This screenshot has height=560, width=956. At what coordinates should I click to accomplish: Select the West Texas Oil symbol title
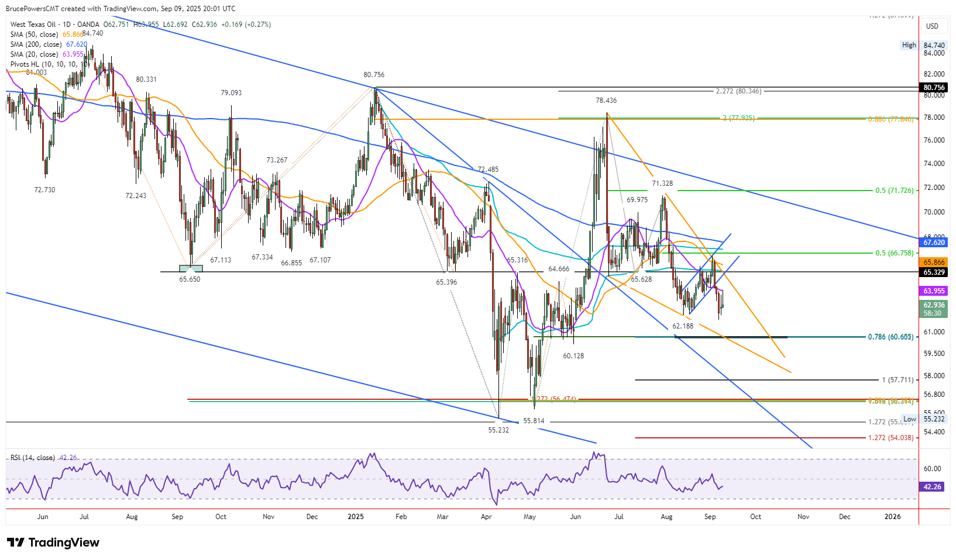[x=33, y=25]
